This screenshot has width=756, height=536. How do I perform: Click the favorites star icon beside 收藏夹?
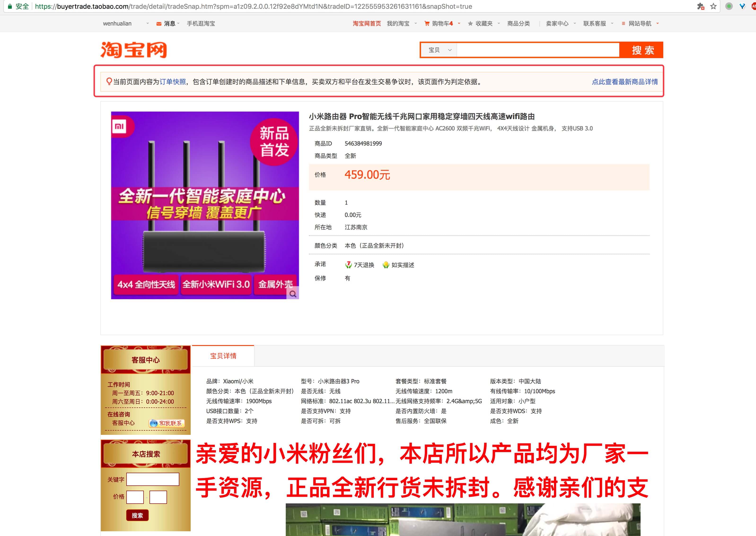(470, 23)
